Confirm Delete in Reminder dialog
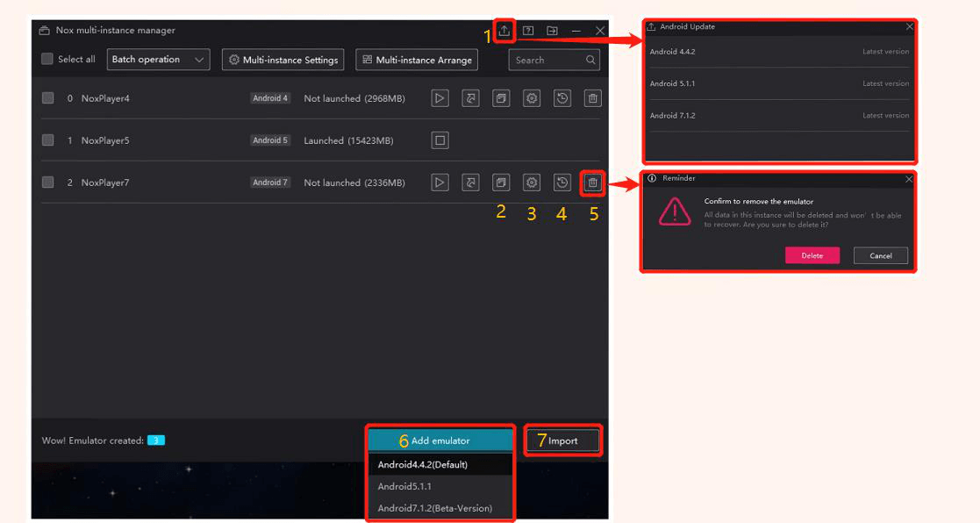The height and width of the screenshot is (523, 980). (x=812, y=255)
